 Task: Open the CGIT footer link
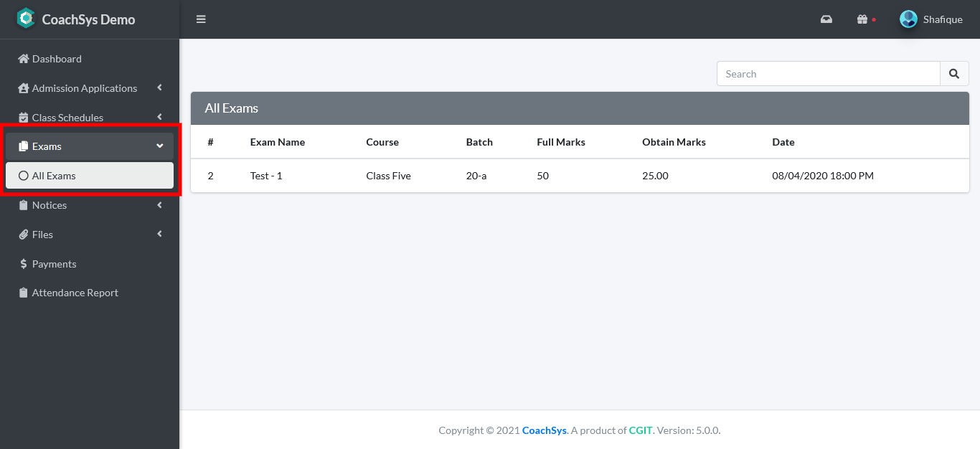click(641, 430)
